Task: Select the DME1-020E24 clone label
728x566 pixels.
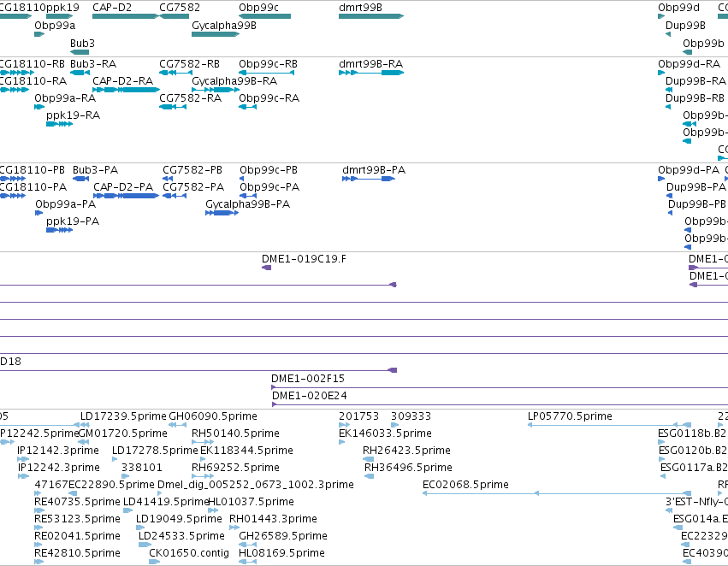Action: (x=309, y=396)
